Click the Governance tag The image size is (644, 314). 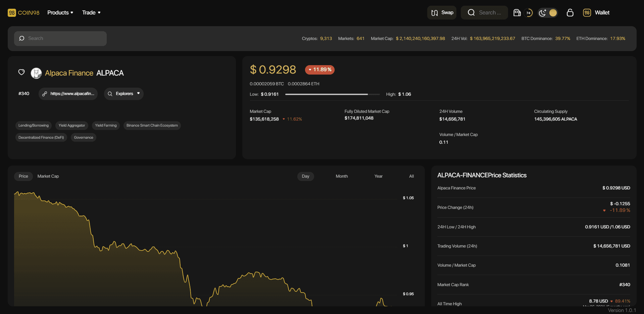pyautogui.click(x=84, y=138)
